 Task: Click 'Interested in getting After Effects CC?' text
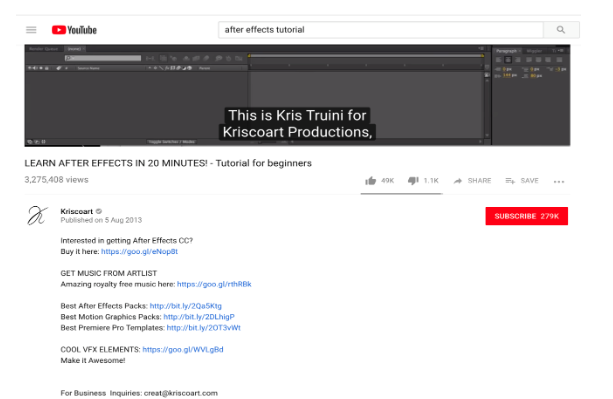coord(127,240)
